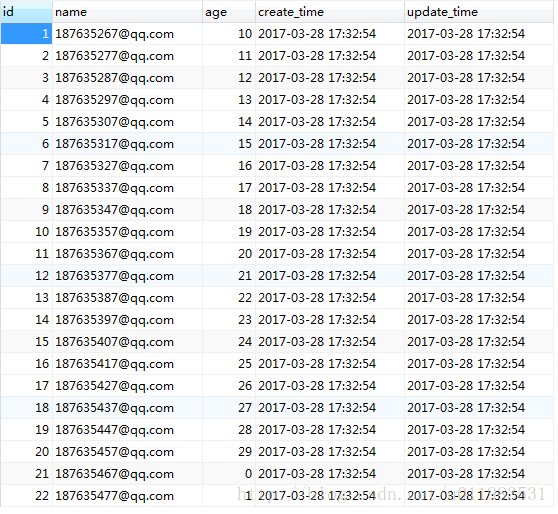This screenshot has width=558, height=514.
Task: Select age cell with value 11
Action: (x=229, y=56)
